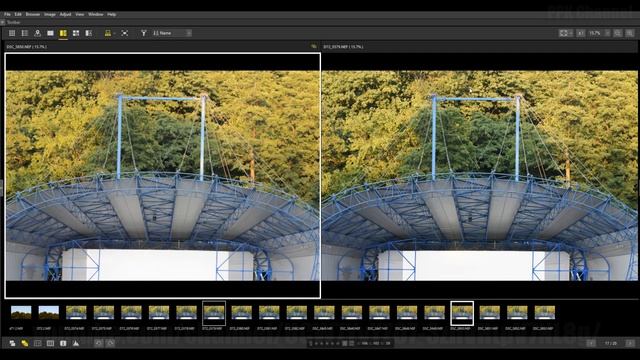Click the yellow tag icon in bottom toolbar
The width and height of the screenshot is (640, 360).
coord(25,343)
